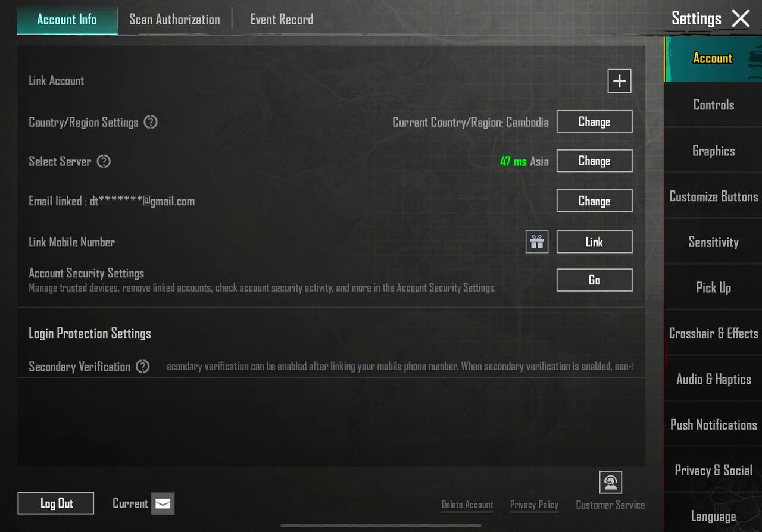Open the Event Record tab

[282, 20]
